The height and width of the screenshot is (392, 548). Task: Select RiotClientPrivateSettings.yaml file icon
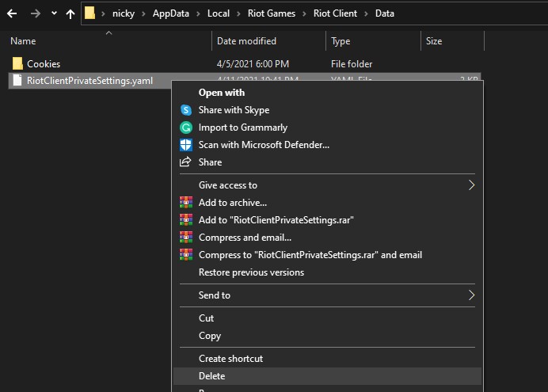[17, 80]
